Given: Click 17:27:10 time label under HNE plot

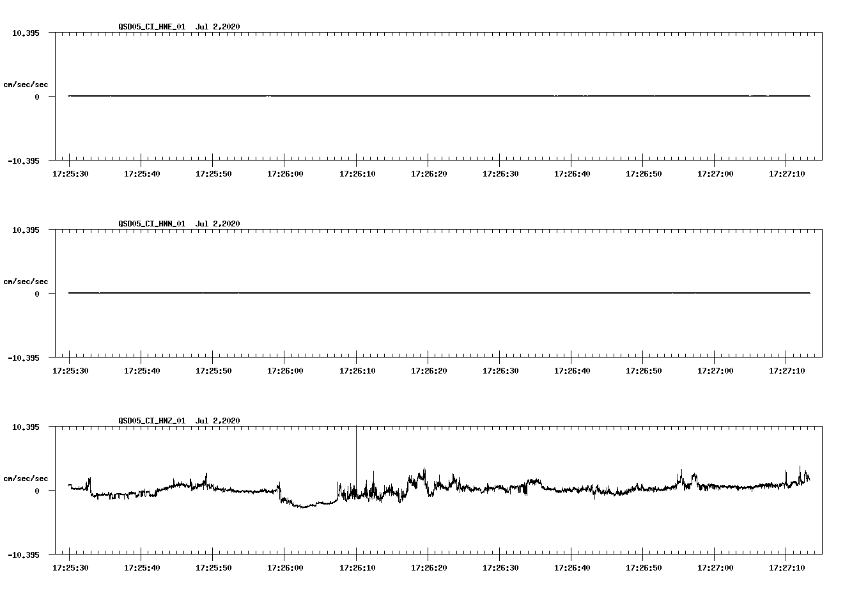Looking at the screenshot, I should pyautogui.click(x=787, y=173).
